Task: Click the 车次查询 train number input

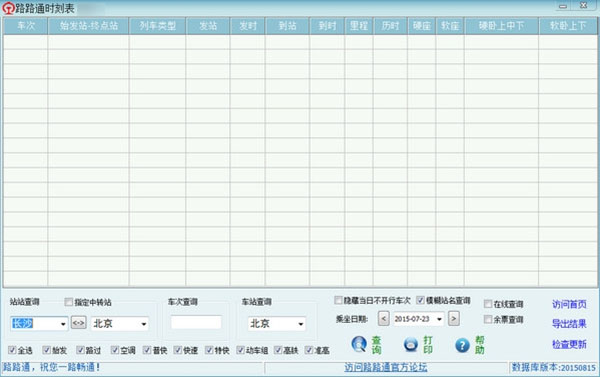Action: [196, 322]
